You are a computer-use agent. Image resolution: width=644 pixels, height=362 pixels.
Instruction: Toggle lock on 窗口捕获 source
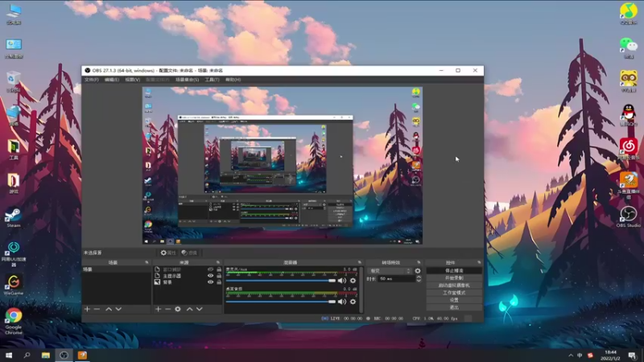coord(219,269)
